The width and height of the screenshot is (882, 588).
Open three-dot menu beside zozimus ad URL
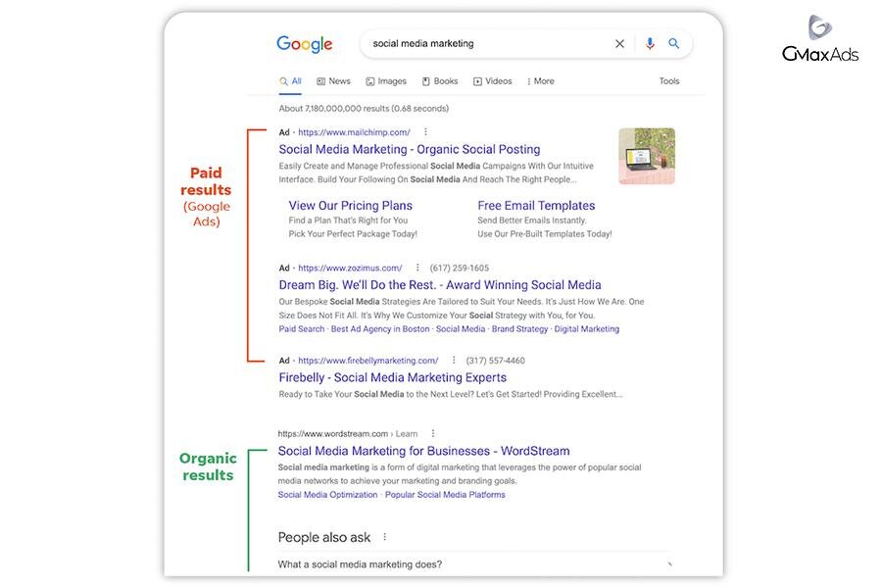(417, 268)
